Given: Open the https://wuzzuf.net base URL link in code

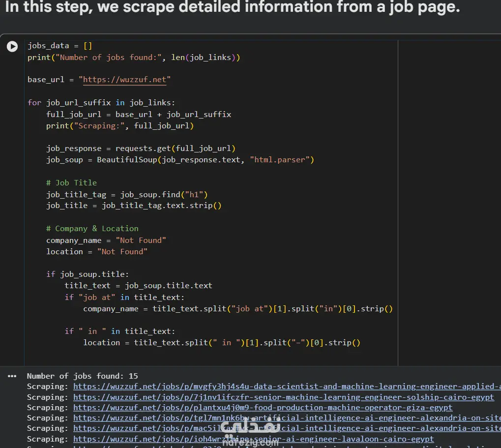Looking at the screenshot, I should tap(124, 80).
